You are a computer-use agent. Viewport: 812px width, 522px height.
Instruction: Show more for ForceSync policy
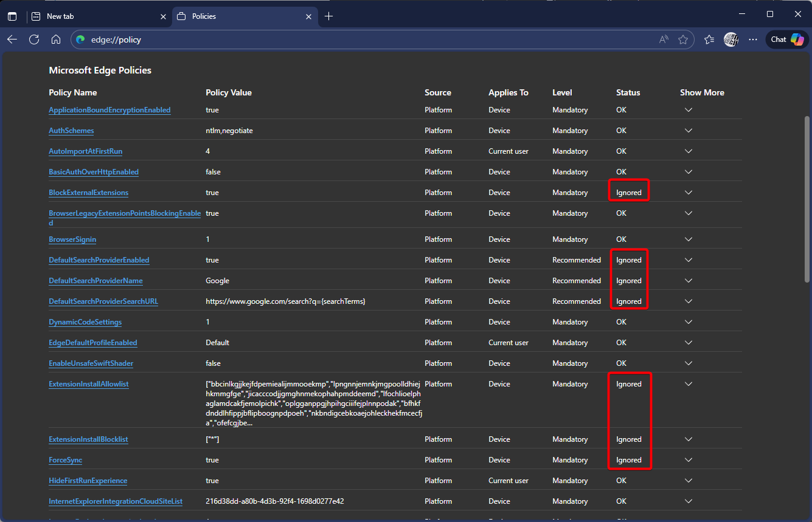coord(689,460)
